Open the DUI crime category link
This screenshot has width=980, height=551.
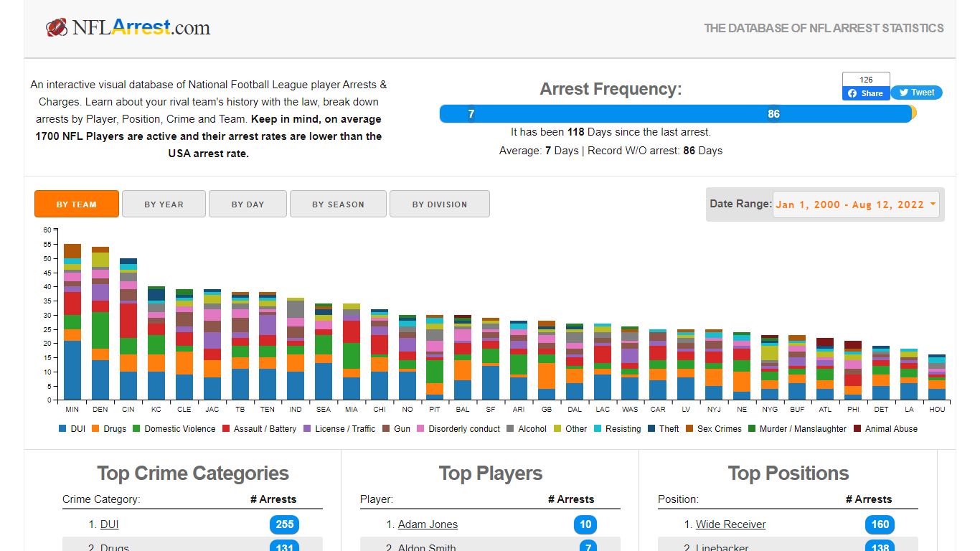tap(109, 524)
